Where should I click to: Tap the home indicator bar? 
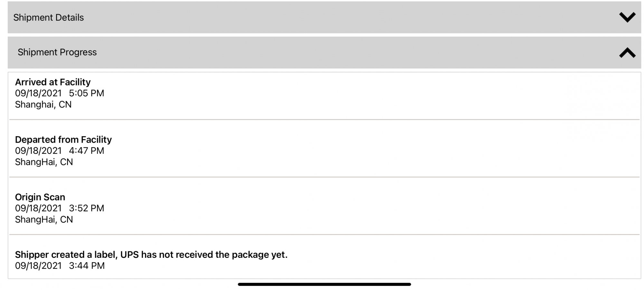click(x=324, y=284)
